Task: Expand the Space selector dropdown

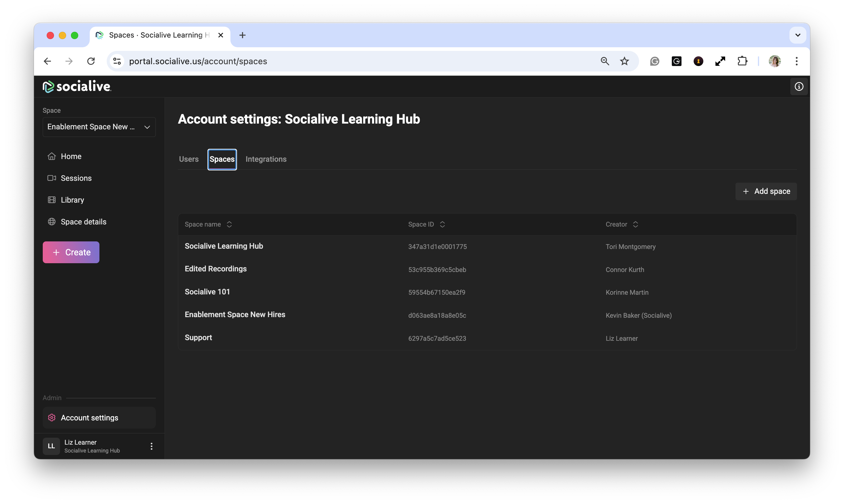Action: (99, 127)
